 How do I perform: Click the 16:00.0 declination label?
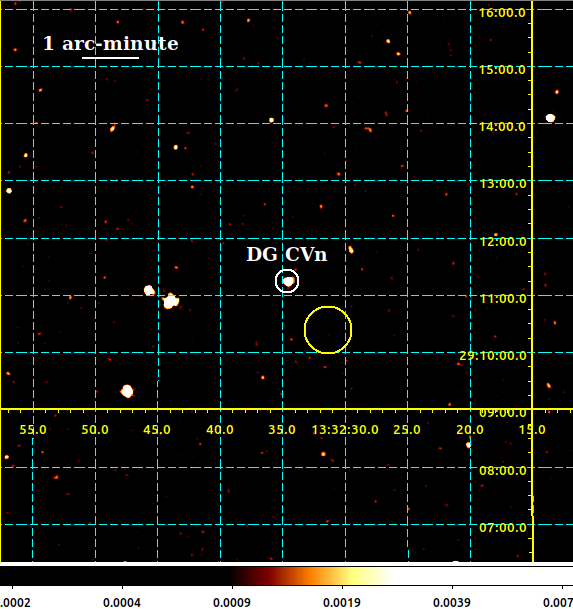pos(502,12)
